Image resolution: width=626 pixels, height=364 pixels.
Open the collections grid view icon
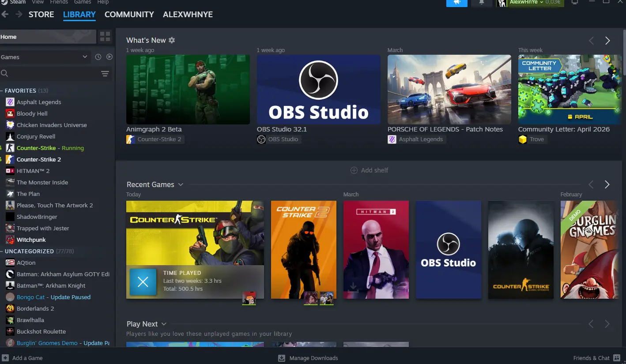pyautogui.click(x=105, y=37)
